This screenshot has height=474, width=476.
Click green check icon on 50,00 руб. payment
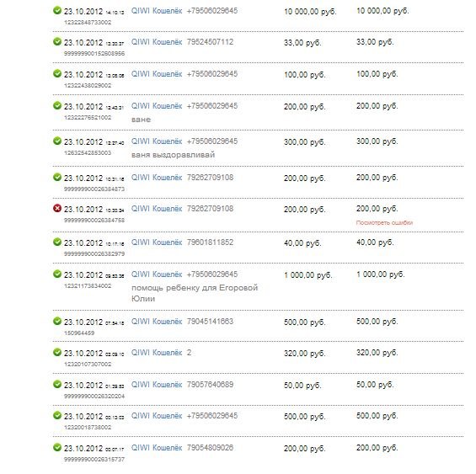tap(57, 384)
